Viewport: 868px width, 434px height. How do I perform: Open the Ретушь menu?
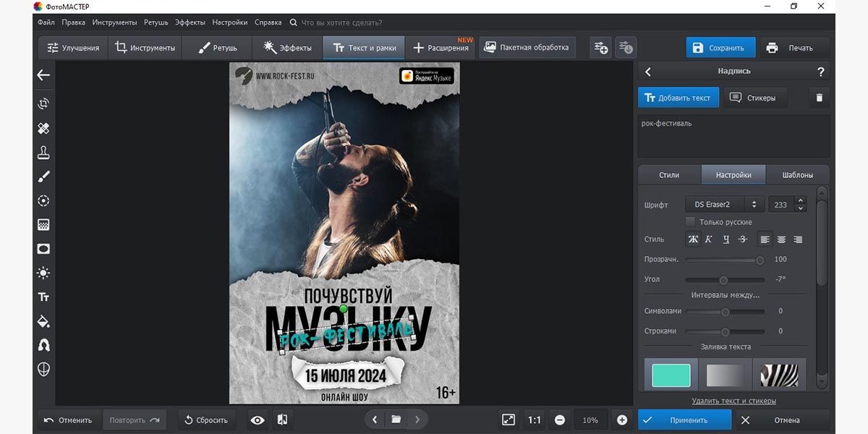click(156, 22)
